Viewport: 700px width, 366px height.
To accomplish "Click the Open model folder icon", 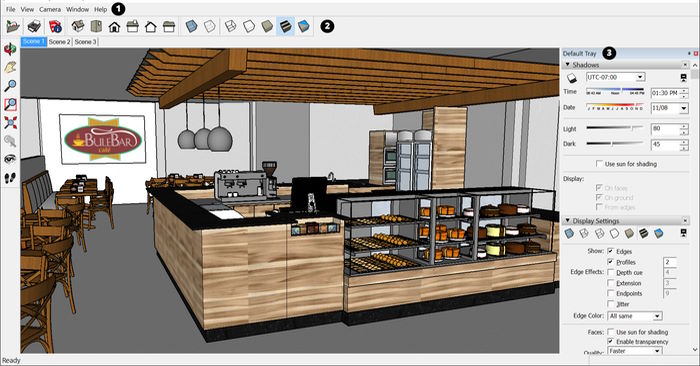I will tap(13, 27).
